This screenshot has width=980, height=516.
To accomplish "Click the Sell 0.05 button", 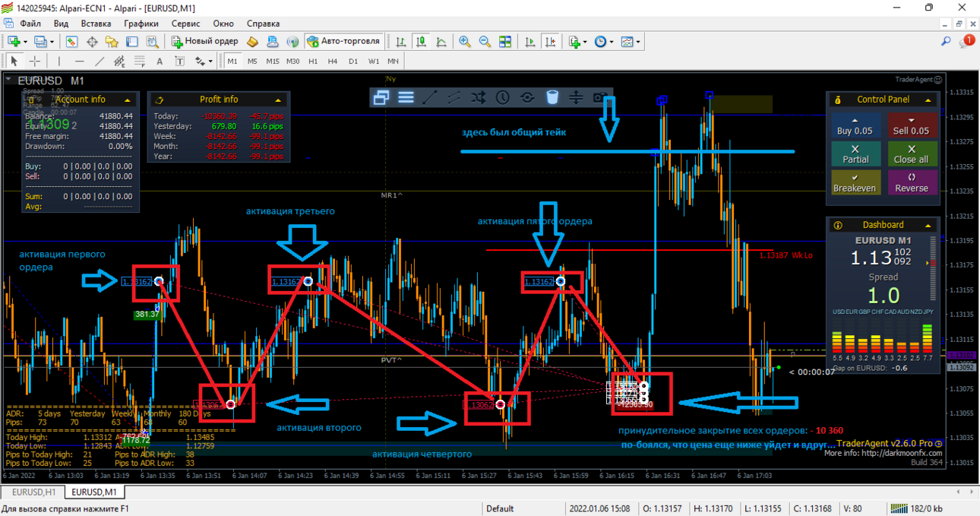I will point(912,125).
